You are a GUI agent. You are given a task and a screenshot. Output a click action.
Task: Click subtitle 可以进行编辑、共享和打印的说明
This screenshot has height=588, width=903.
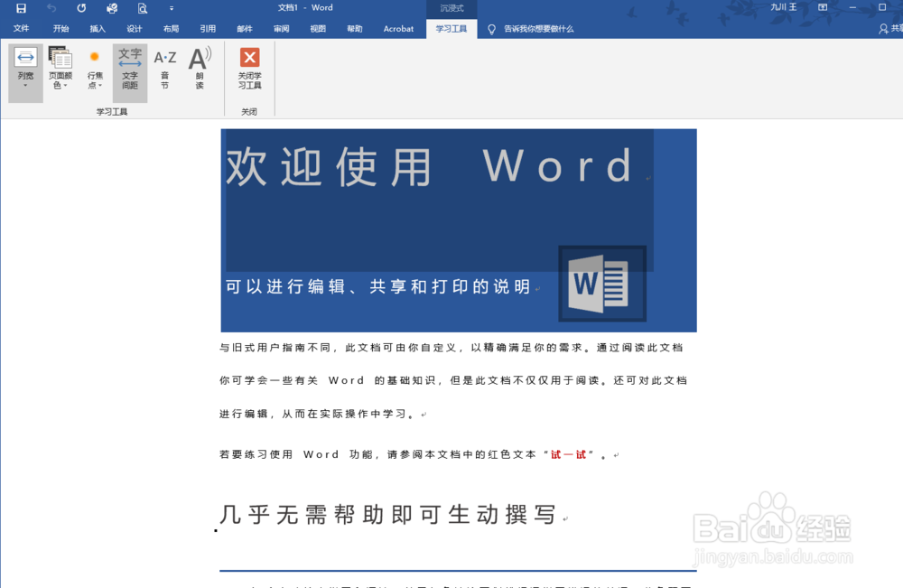[377, 286]
